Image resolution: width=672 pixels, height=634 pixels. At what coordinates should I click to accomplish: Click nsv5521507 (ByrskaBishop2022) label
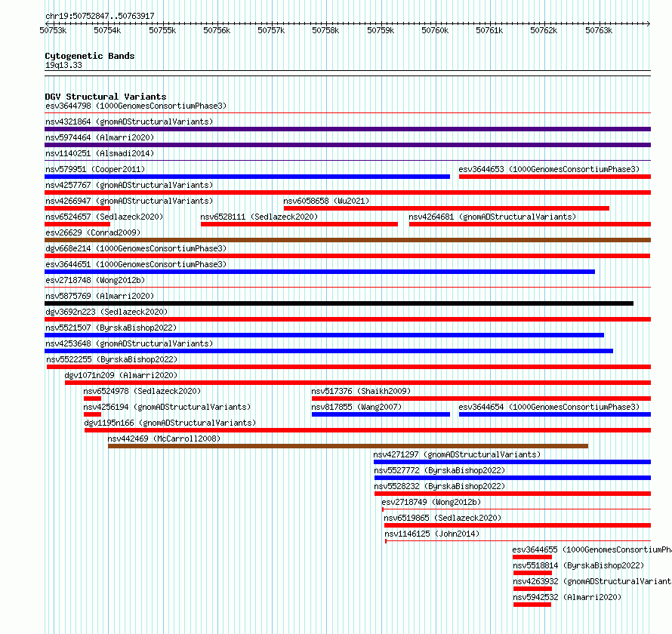pos(111,328)
